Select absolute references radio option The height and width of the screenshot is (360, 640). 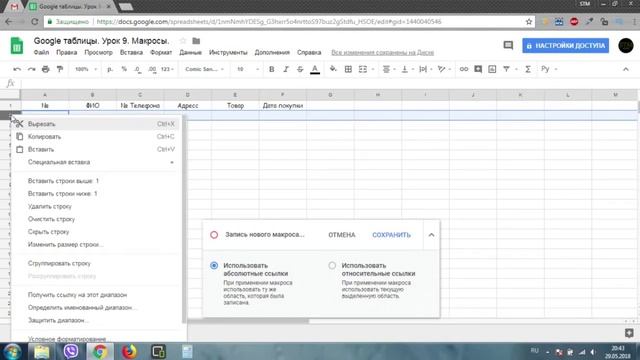(214, 266)
